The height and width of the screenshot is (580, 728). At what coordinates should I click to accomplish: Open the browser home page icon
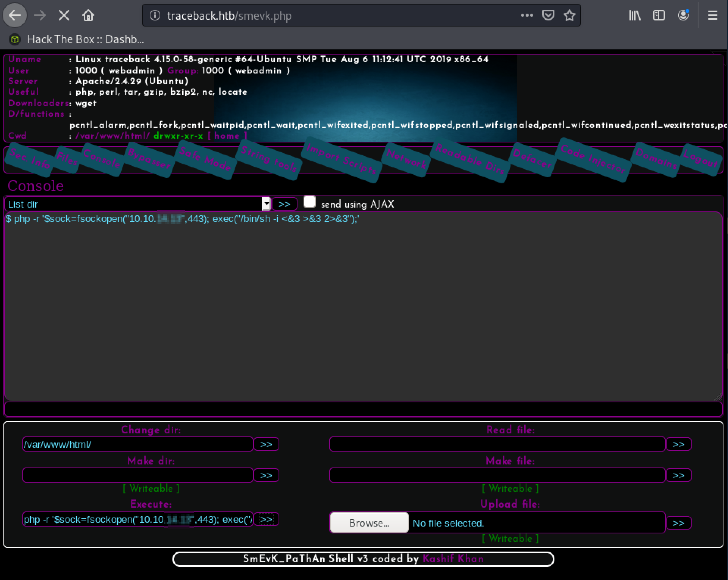[88, 16]
